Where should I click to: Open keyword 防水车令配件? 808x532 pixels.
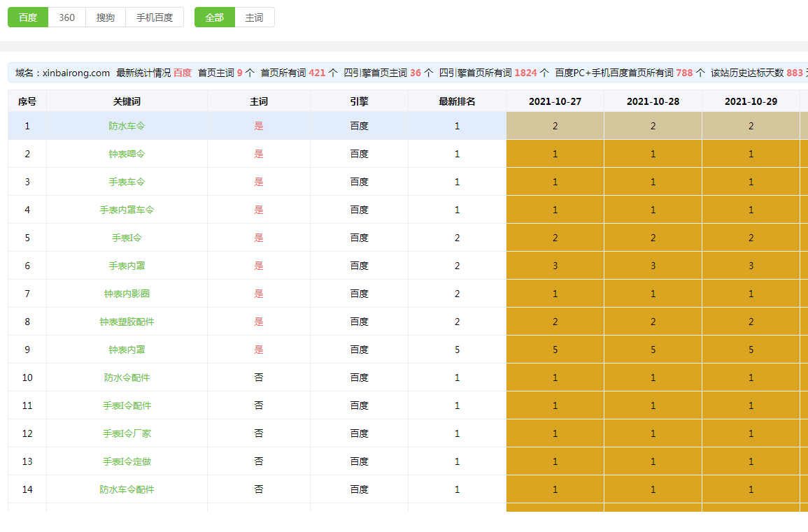[127, 489]
